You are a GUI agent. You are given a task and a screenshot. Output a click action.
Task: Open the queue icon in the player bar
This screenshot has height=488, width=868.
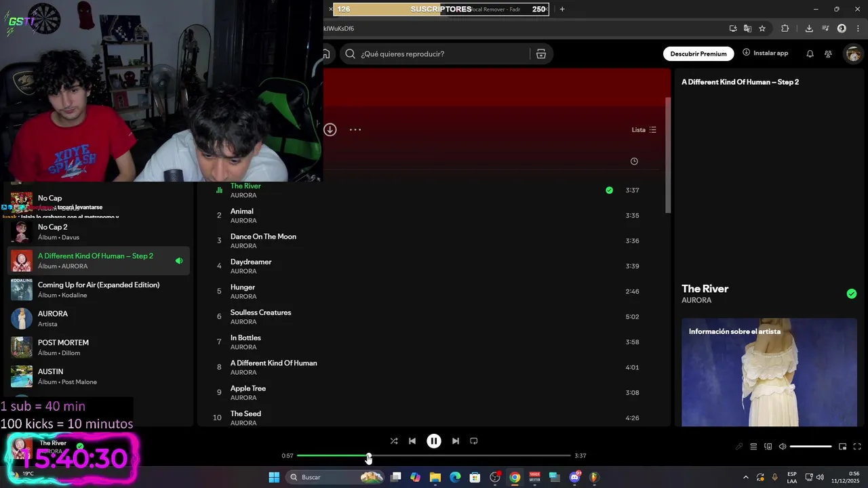pos(753,447)
